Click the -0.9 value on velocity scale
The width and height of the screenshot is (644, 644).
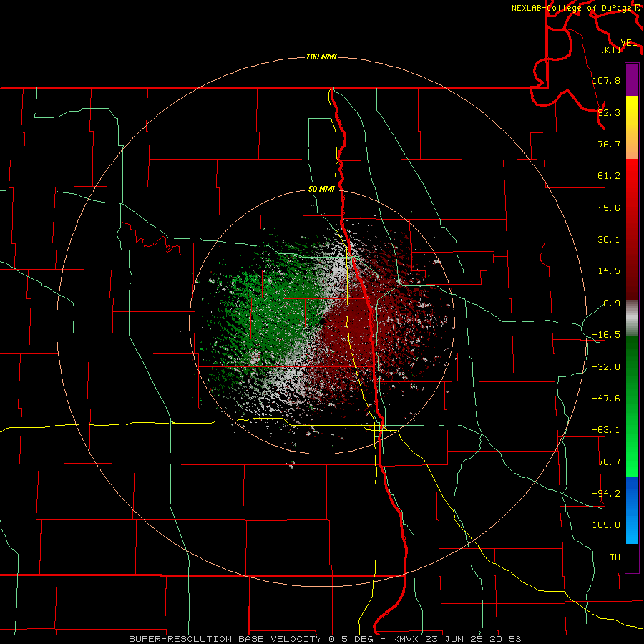coord(609,303)
